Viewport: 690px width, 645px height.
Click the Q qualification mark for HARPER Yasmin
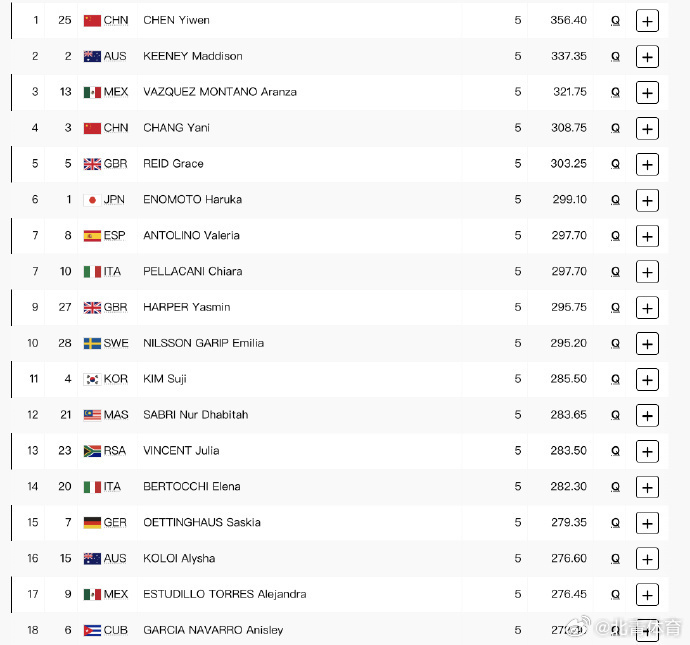(x=616, y=308)
